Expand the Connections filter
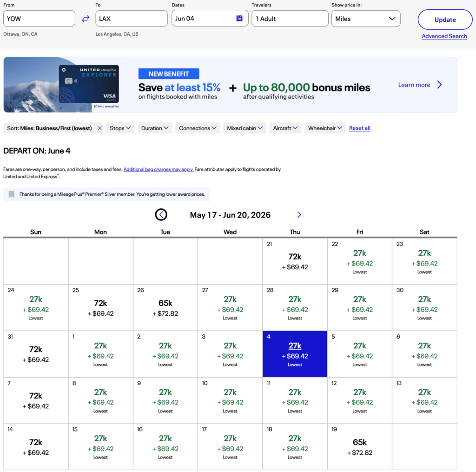The width and height of the screenshot is (476, 472). tap(198, 128)
